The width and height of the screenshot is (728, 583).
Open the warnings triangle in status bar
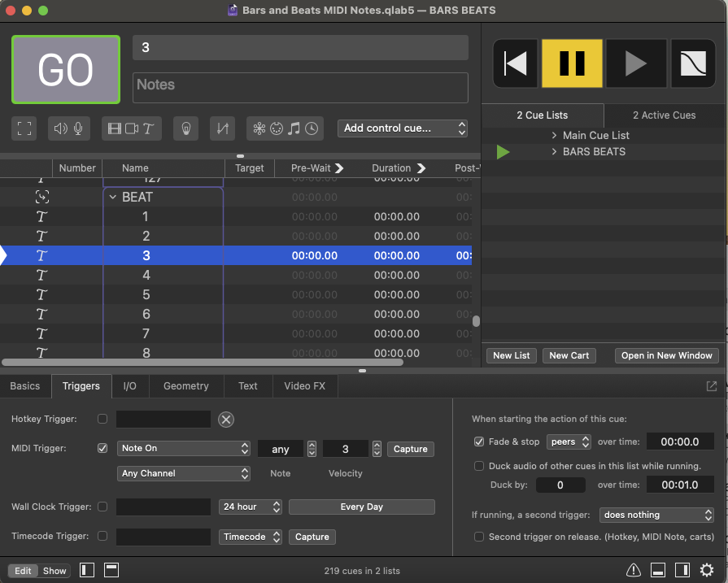pos(634,570)
